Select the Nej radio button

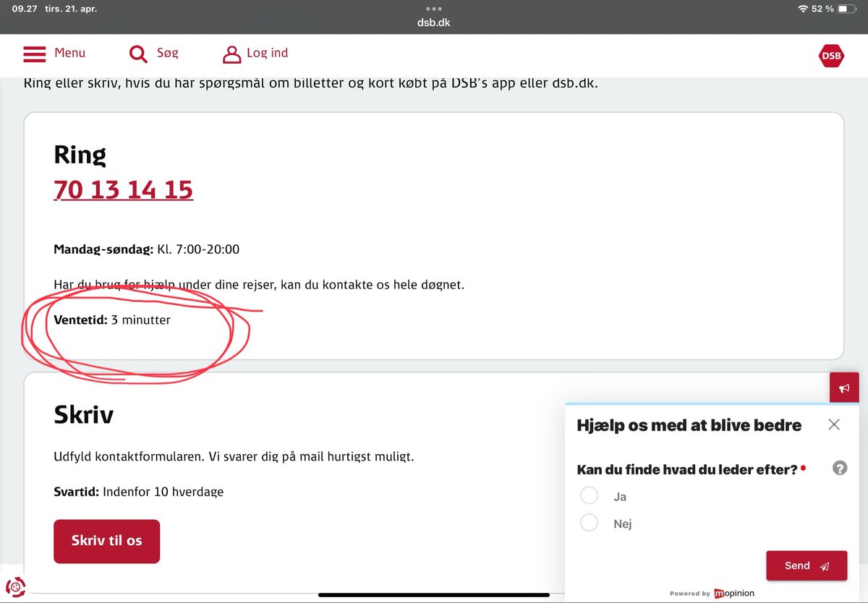tap(589, 523)
